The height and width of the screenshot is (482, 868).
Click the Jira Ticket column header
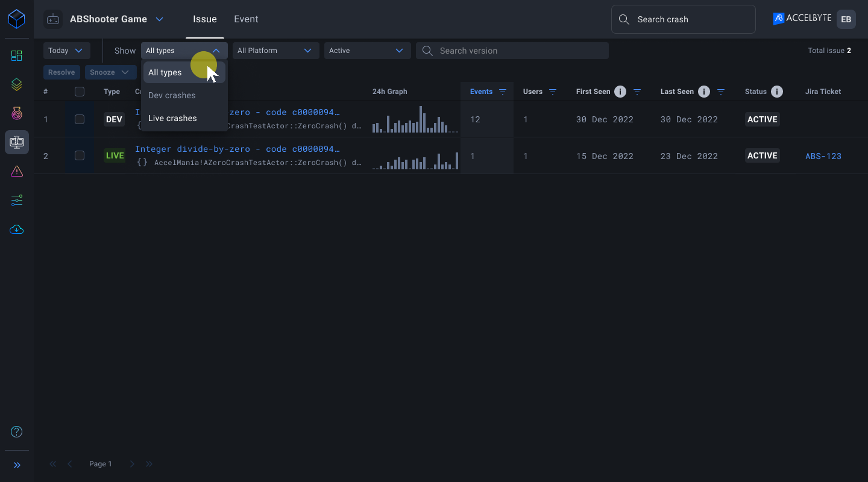pos(823,92)
